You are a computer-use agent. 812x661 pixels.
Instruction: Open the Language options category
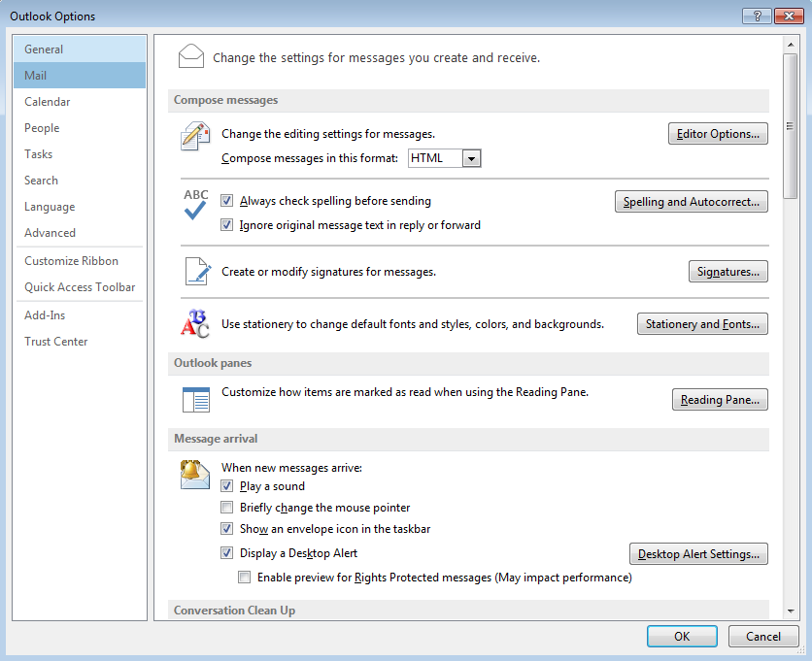80,207
